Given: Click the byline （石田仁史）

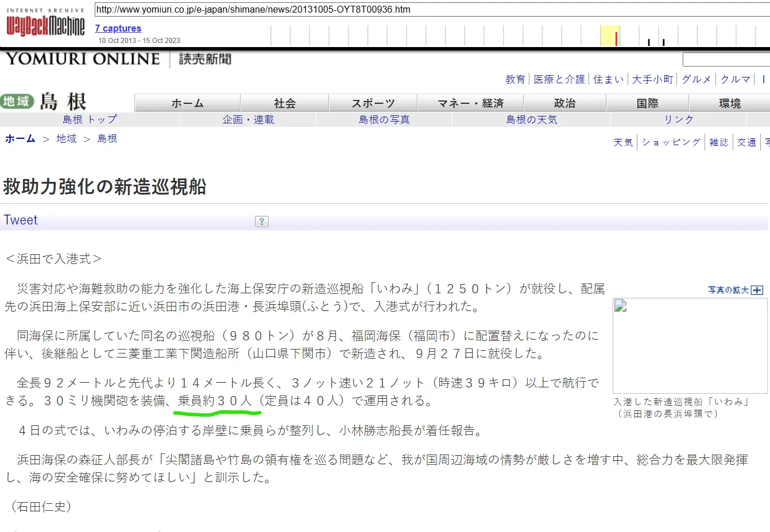Looking at the screenshot, I should pyautogui.click(x=41, y=507).
